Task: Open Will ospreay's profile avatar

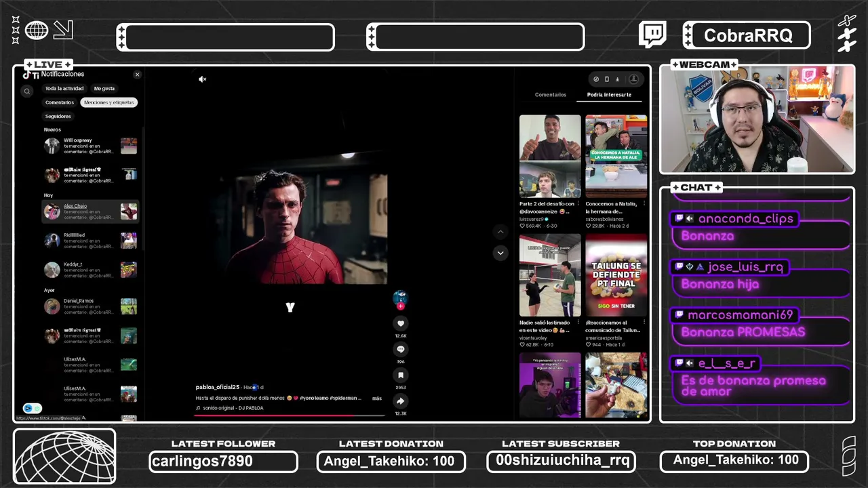Action: [x=52, y=146]
